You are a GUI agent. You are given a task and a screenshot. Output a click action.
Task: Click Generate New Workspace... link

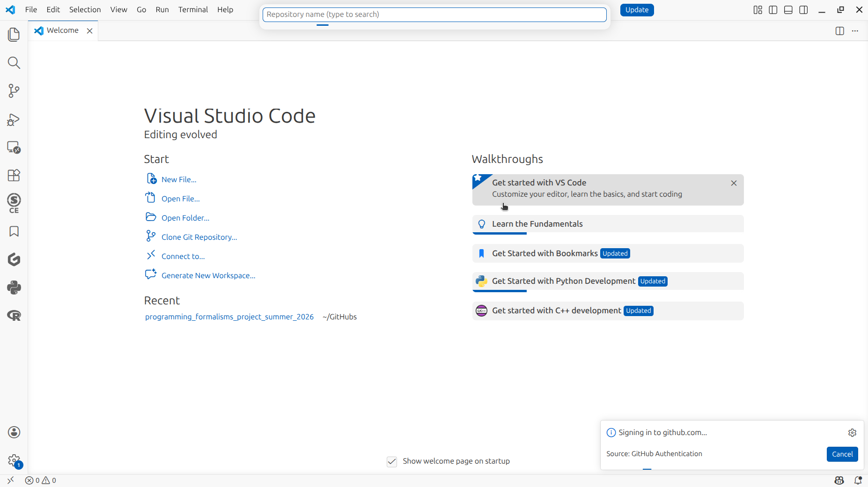[208, 275]
